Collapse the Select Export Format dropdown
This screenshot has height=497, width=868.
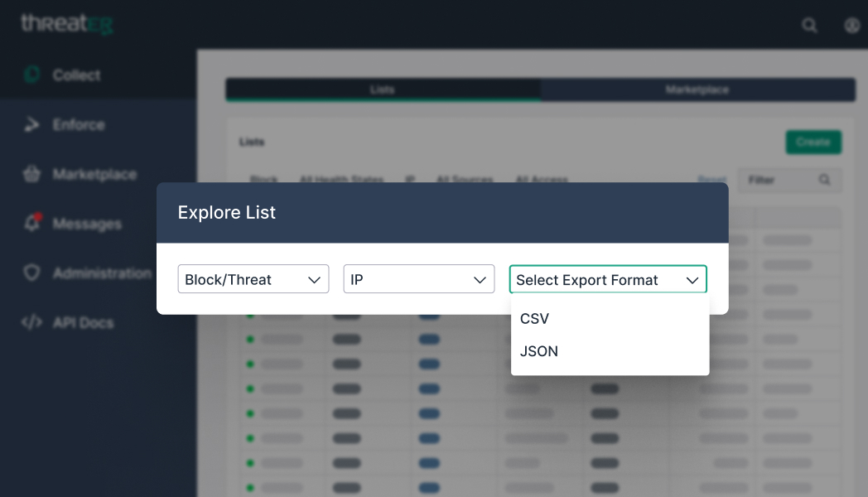(x=608, y=279)
